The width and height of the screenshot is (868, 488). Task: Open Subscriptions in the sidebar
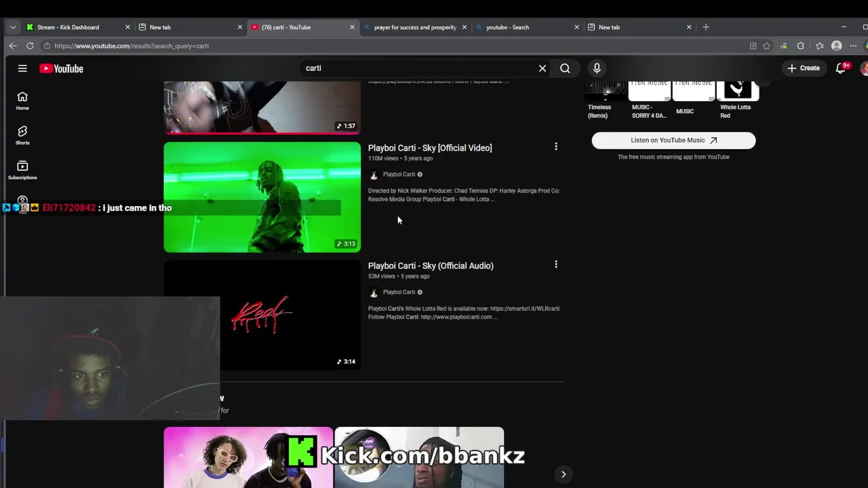22,170
